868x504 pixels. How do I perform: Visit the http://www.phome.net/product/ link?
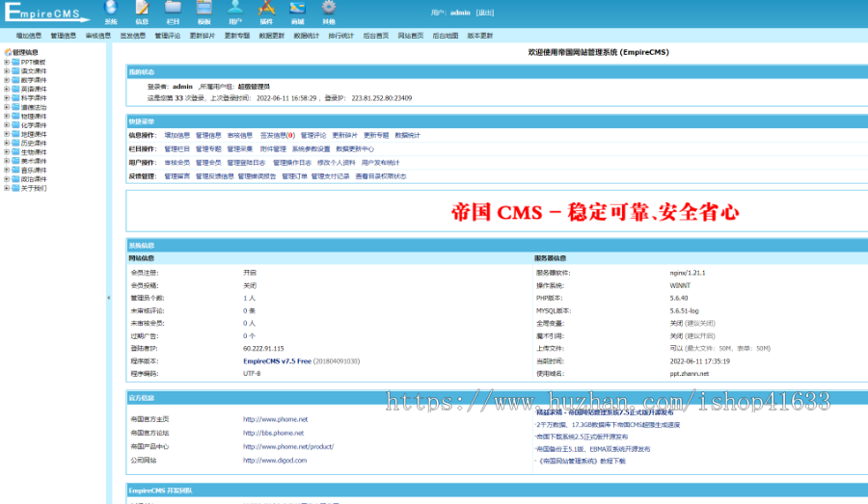pyautogui.click(x=288, y=446)
